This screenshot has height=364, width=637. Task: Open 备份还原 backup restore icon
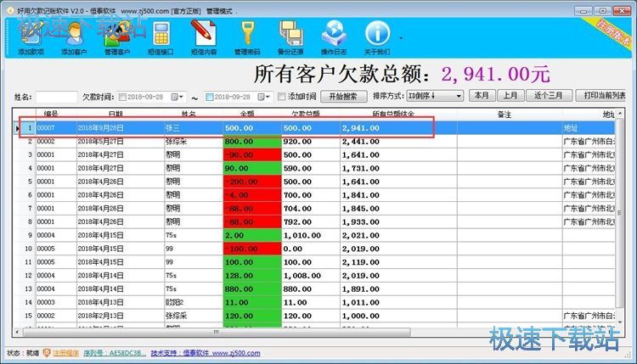point(290,37)
